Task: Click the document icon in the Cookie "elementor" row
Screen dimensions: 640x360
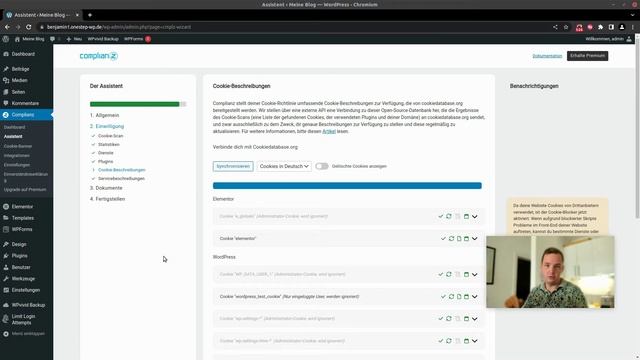Action: (x=459, y=238)
